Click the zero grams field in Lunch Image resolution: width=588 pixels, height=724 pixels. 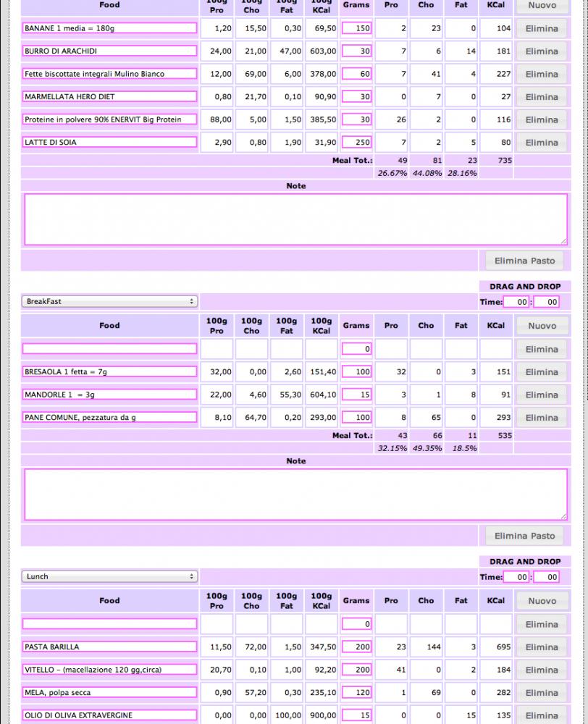(x=356, y=624)
